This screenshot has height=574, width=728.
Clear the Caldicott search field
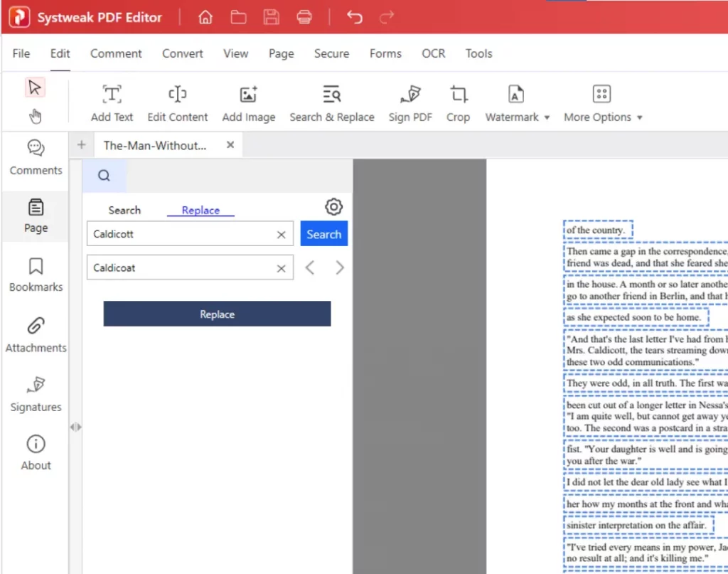[281, 234]
